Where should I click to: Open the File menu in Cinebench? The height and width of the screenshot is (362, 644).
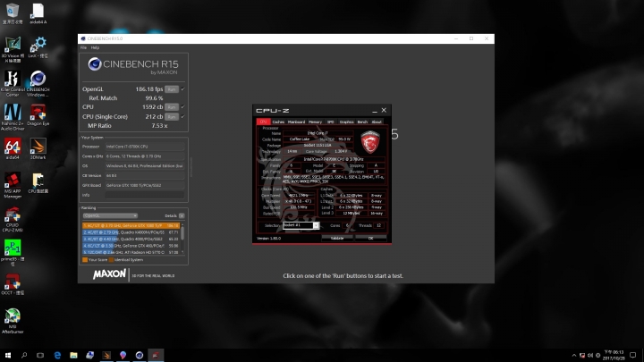click(x=83, y=47)
